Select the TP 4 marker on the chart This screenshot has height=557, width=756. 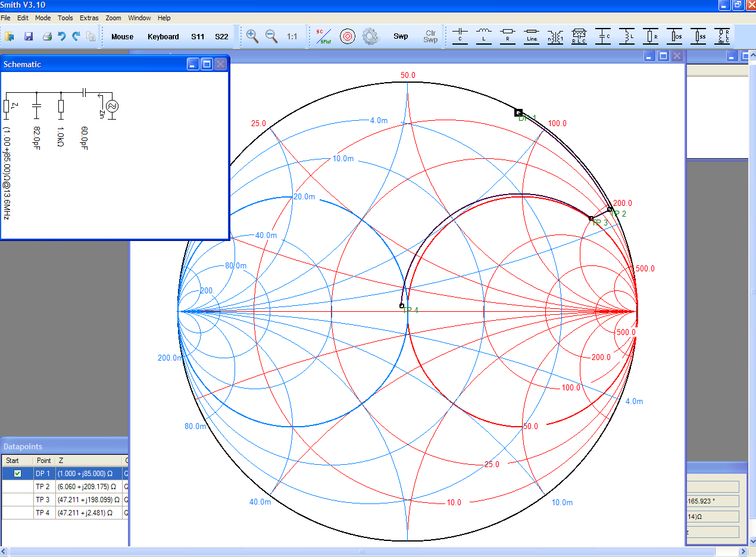tap(402, 306)
